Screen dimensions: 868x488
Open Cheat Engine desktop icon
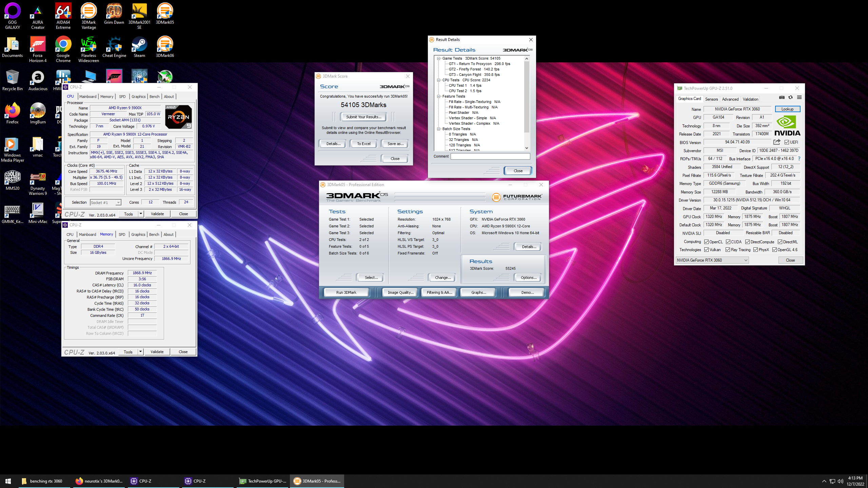[x=114, y=47]
